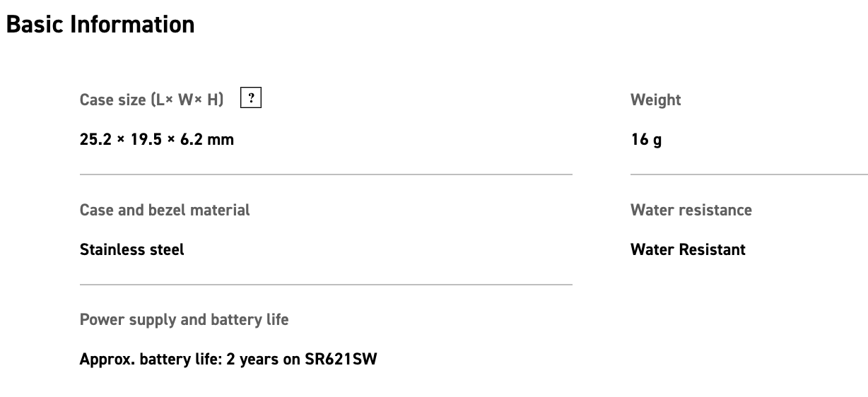
Task: Click the divider line below Stainless steel
Action: click(326, 285)
